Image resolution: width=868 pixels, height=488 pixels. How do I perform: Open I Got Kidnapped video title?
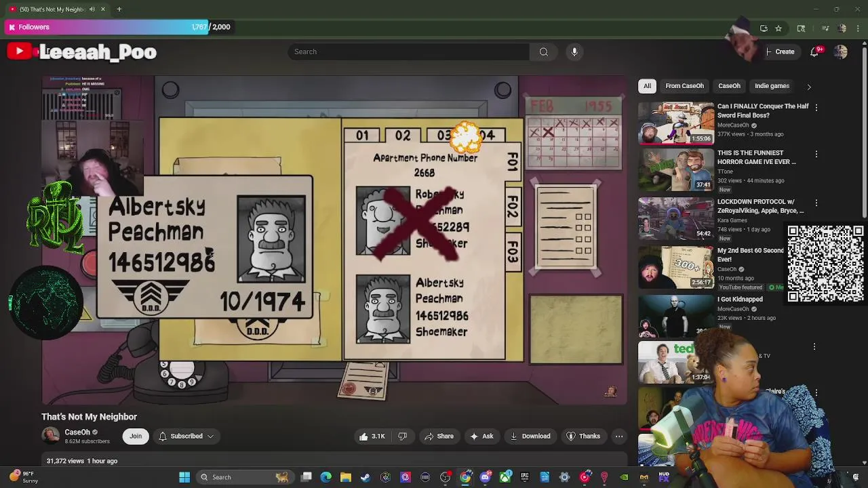[x=740, y=299]
